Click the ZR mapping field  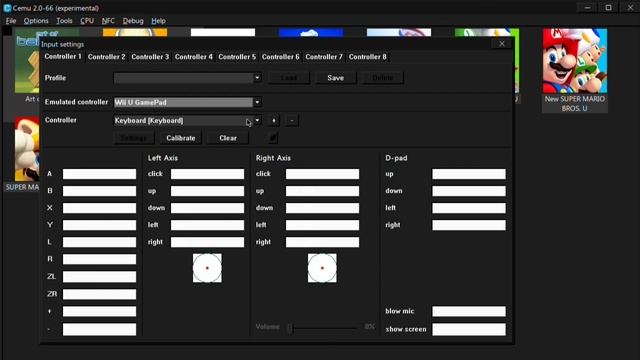tap(99, 294)
